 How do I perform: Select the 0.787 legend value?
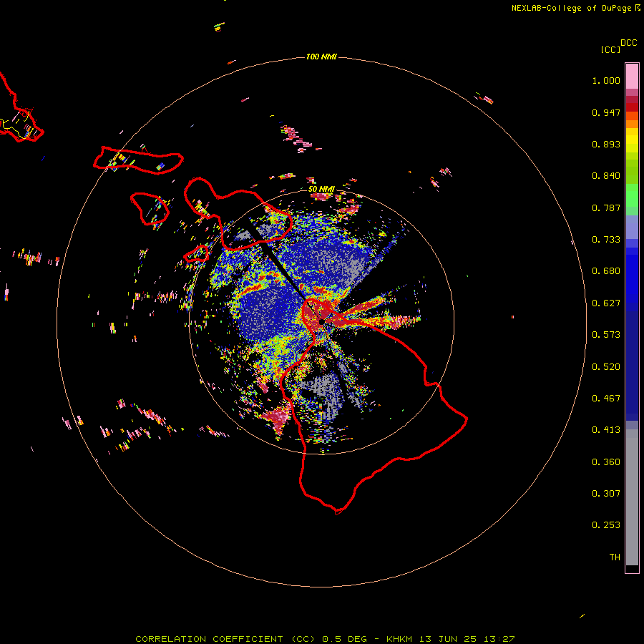click(x=606, y=208)
